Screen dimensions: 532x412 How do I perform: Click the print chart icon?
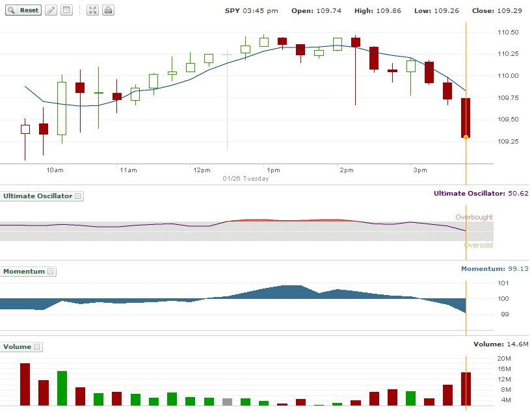pyautogui.click(x=108, y=10)
